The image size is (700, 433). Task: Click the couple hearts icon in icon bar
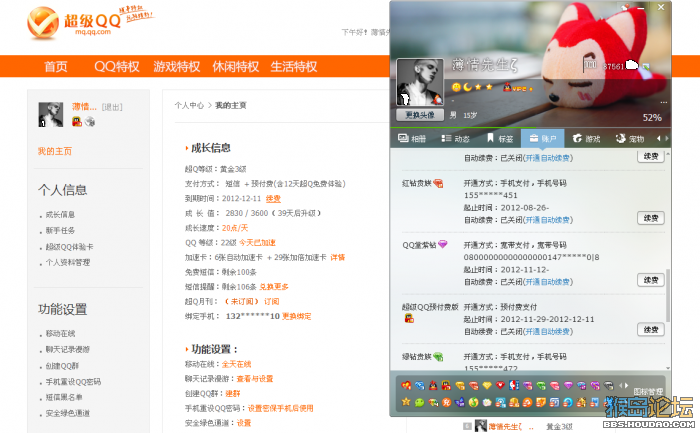(406, 385)
